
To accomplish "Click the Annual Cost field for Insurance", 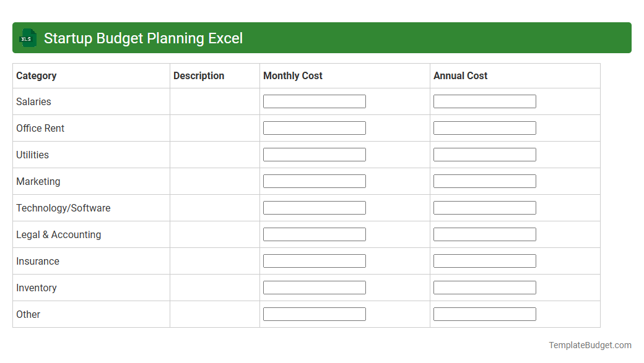I will [x=485, y=260].
